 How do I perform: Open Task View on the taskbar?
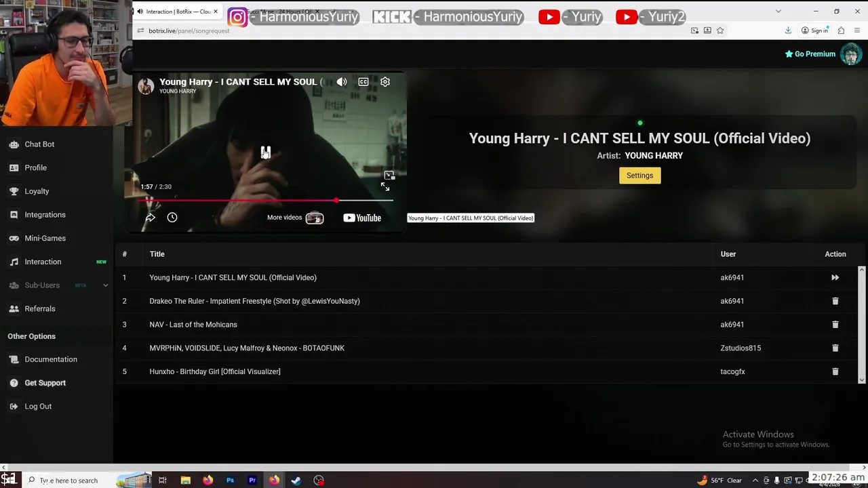[x=163, y=481]
